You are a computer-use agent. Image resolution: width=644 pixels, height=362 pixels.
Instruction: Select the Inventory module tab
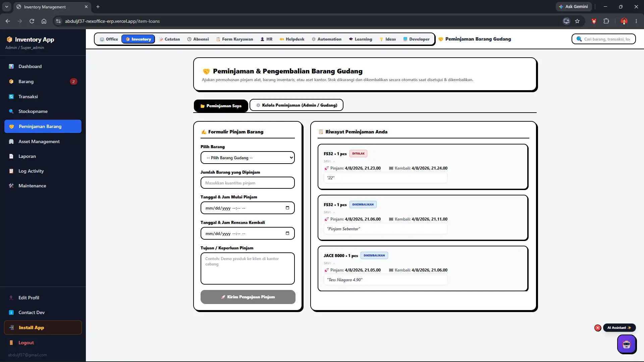point(138,39)
